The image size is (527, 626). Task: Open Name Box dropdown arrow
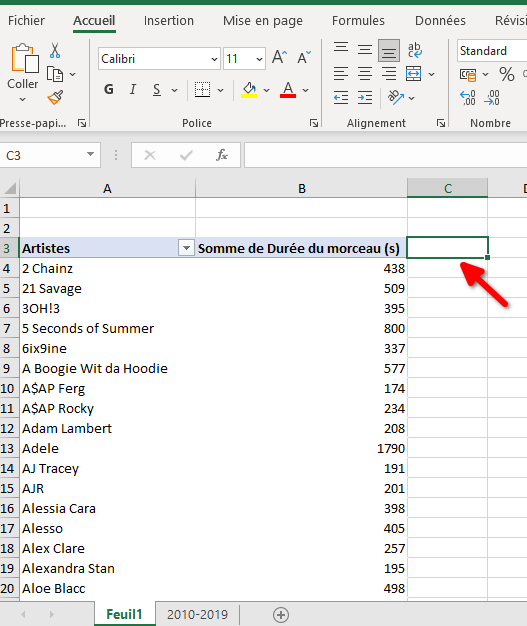pos(90,155)
